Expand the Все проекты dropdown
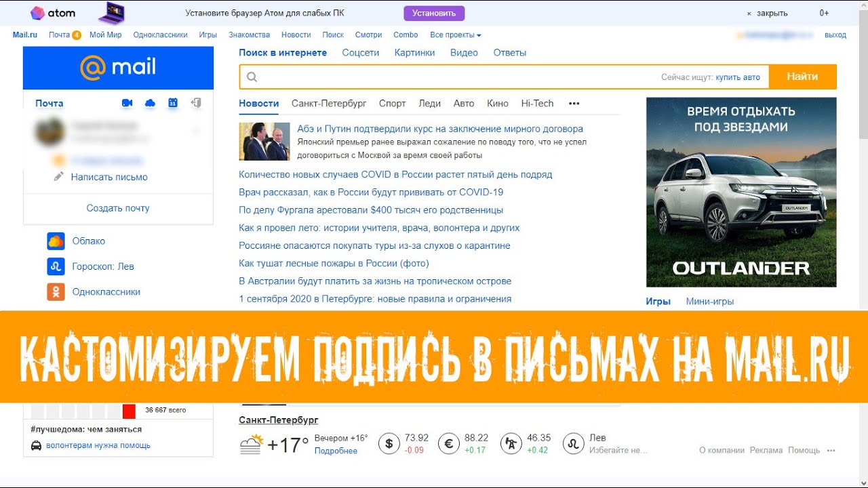The width and height of the screenshot is (868, 488). [x=456, y=35]
